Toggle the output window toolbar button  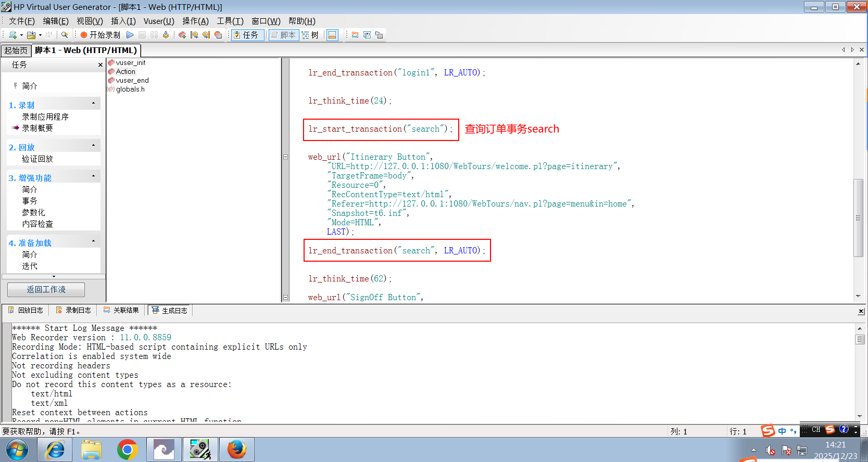pos(332,35)
